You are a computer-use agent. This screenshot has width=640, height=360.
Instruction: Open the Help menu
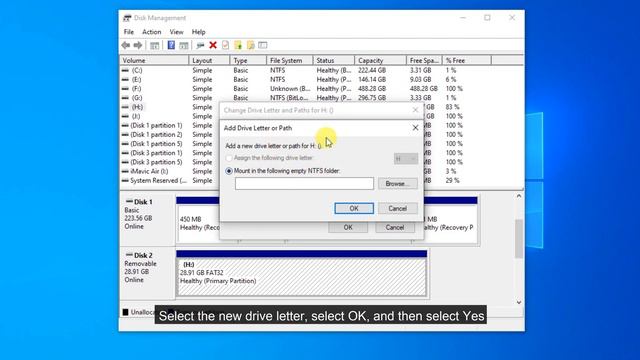[199, 32]
